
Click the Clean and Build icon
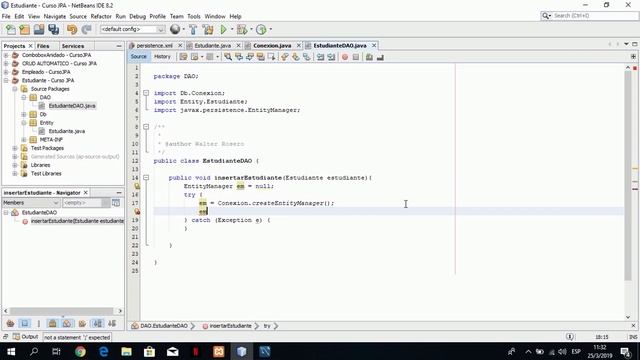[208, 29]
